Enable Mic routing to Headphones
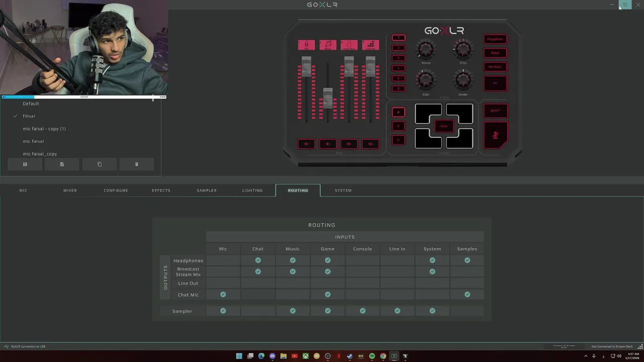Screen dimensions: 644x362 [223, 260]
